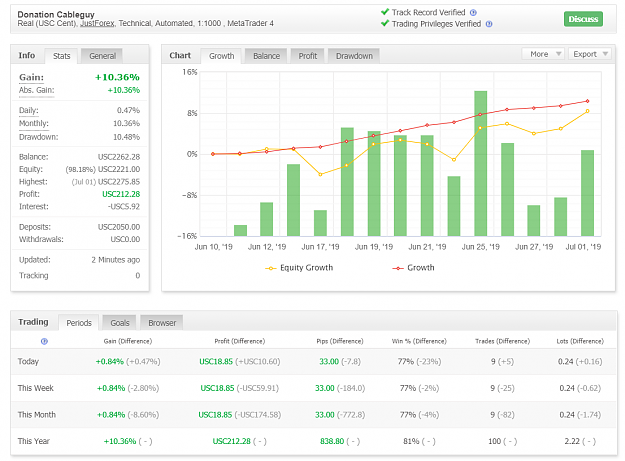Toggle the Growth legend entry
The image size is (625, 461).
coord(413,268)
